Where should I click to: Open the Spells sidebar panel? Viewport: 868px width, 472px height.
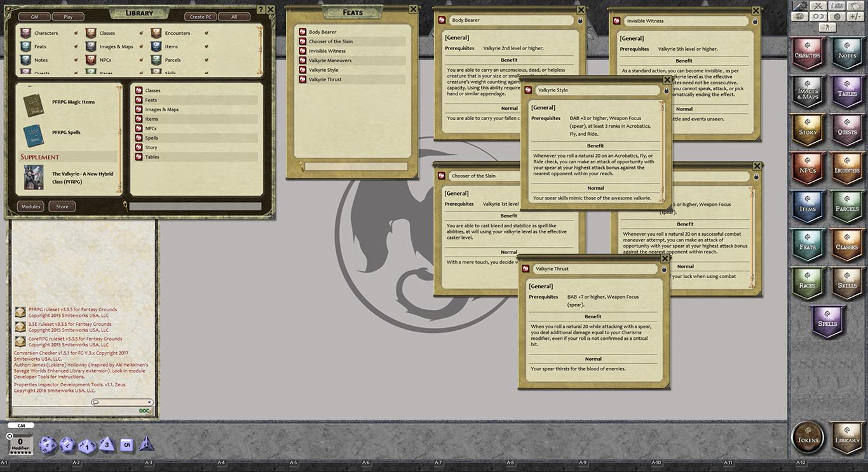pos(827,321)
